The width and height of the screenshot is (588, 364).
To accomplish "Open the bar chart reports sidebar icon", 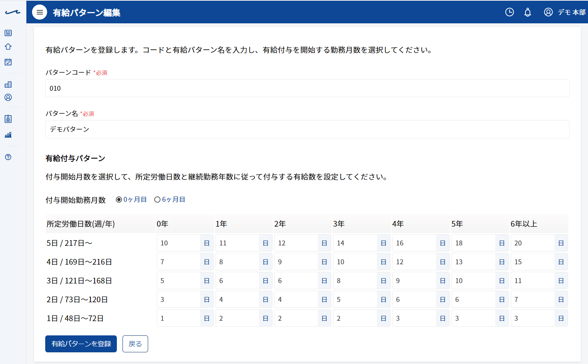I will tap(8, 135).
